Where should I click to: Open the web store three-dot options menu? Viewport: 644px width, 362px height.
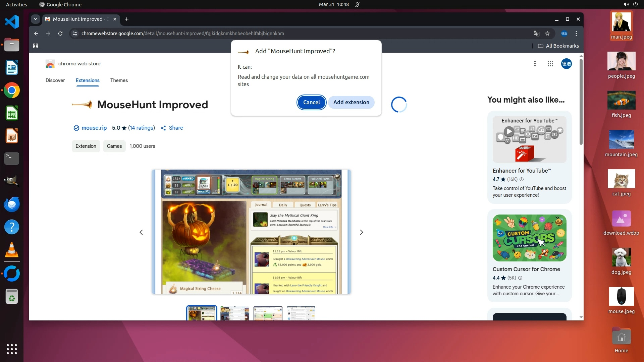pyautogui.click(x=535, y=64)
